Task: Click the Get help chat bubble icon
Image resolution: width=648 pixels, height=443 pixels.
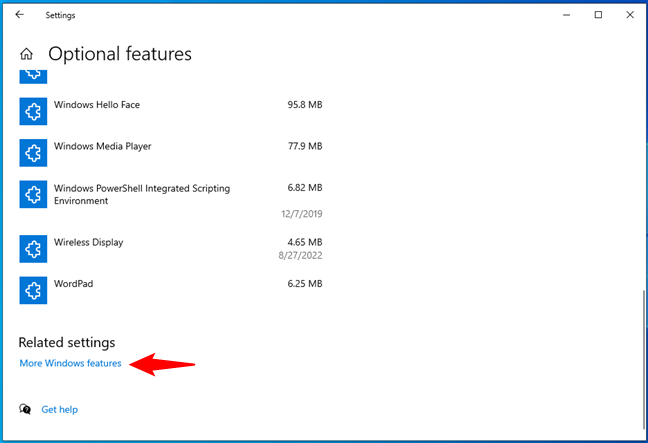Action: [x=25, y=409]
